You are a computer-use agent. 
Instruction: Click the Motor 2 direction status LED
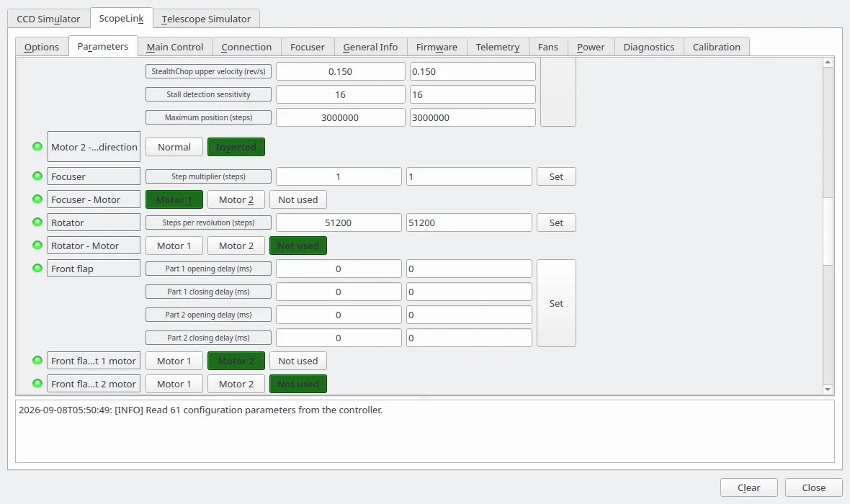[37, 146]
